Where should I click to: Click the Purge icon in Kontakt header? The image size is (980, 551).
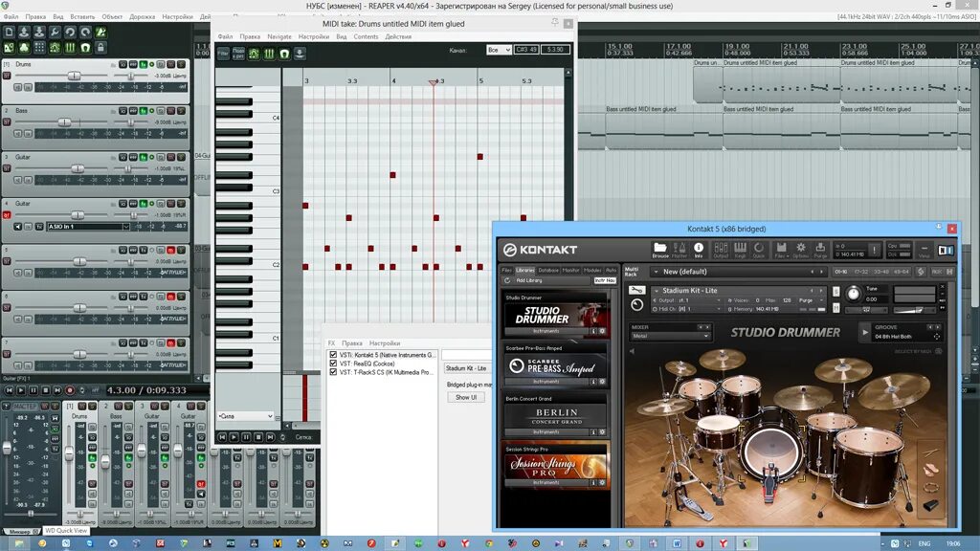(820, 250)
